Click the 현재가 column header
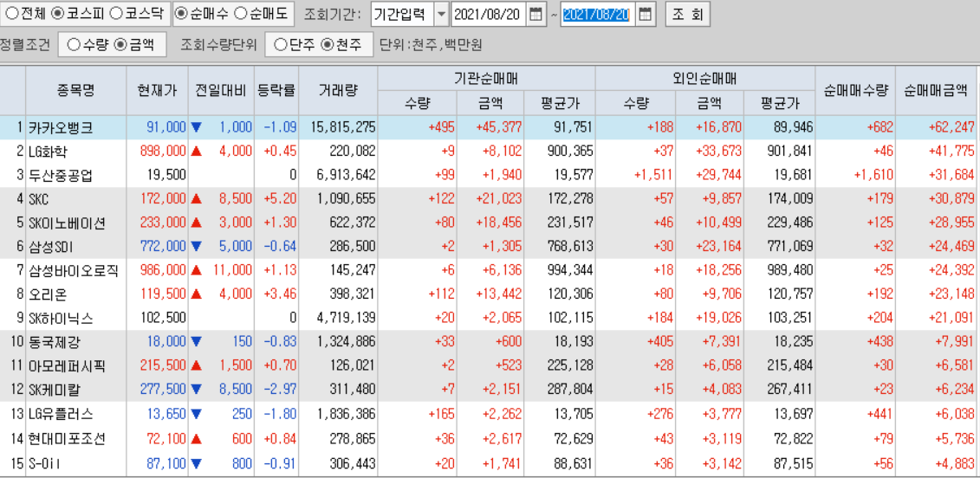Screen dimensions: 980x478 [x=157, y=90]
